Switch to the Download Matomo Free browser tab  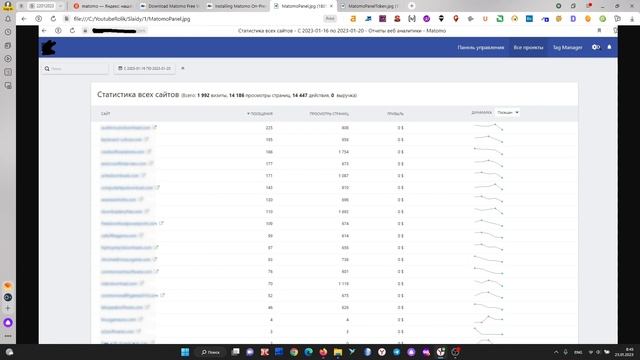coord(169,6)
